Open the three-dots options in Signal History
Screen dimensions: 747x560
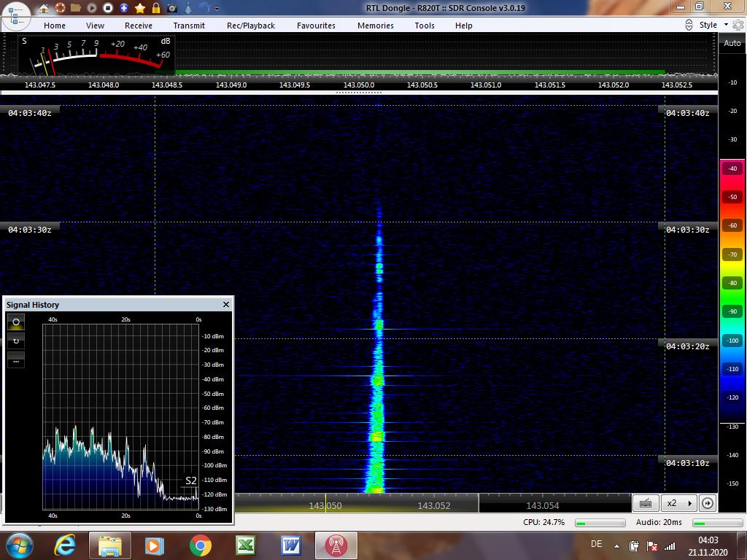[16, 360]
